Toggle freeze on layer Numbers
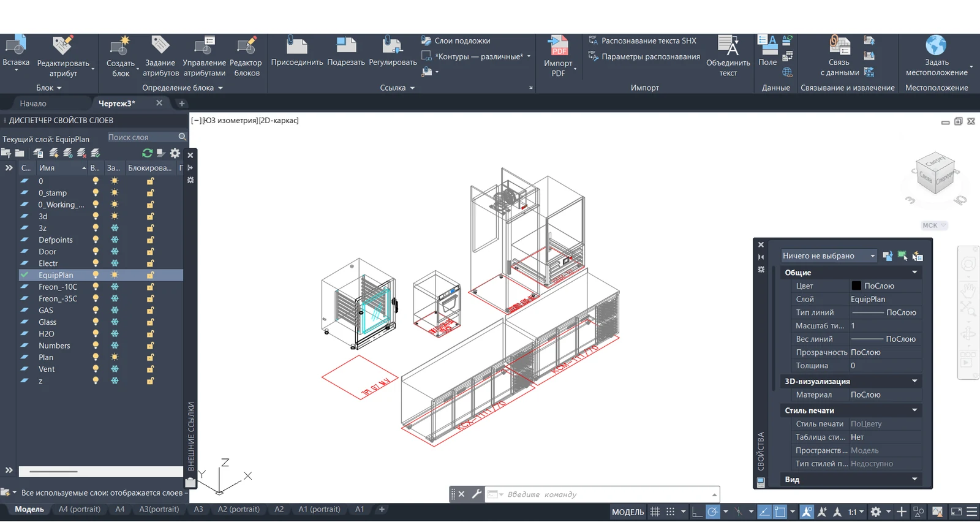 coord(115,346)
